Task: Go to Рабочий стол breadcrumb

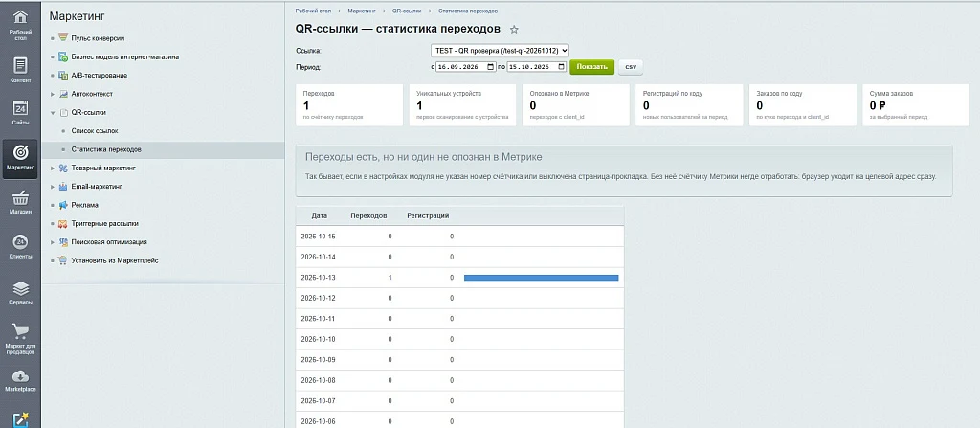Action: 314,11
